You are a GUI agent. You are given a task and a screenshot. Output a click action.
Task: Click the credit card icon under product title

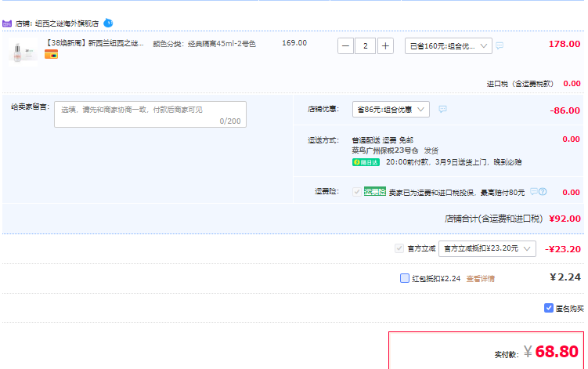[x=51, y=55]
